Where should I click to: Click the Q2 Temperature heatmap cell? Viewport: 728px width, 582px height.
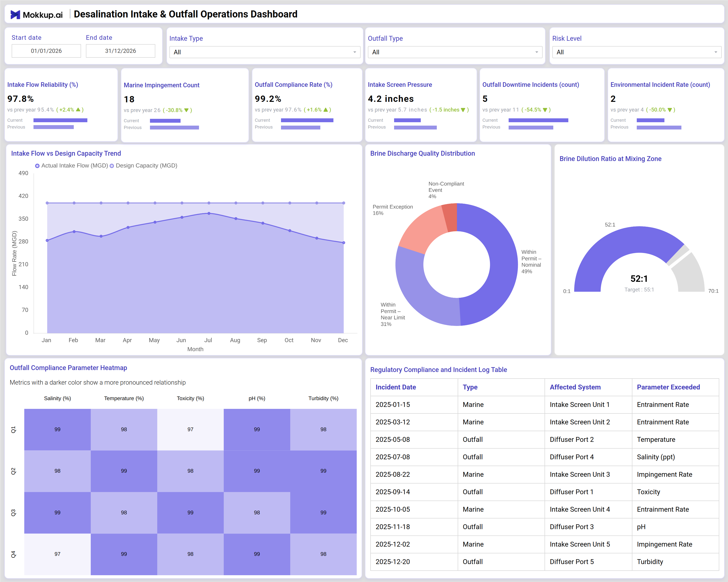click(124, 471)
